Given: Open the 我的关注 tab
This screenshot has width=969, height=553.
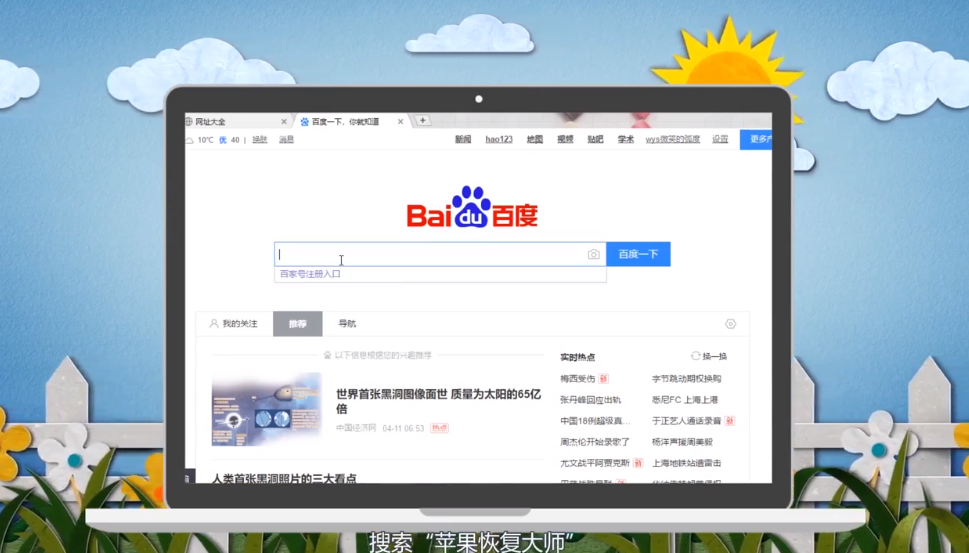Looking at the screenshot, I should pyautogui.click(x=234, y=324).
